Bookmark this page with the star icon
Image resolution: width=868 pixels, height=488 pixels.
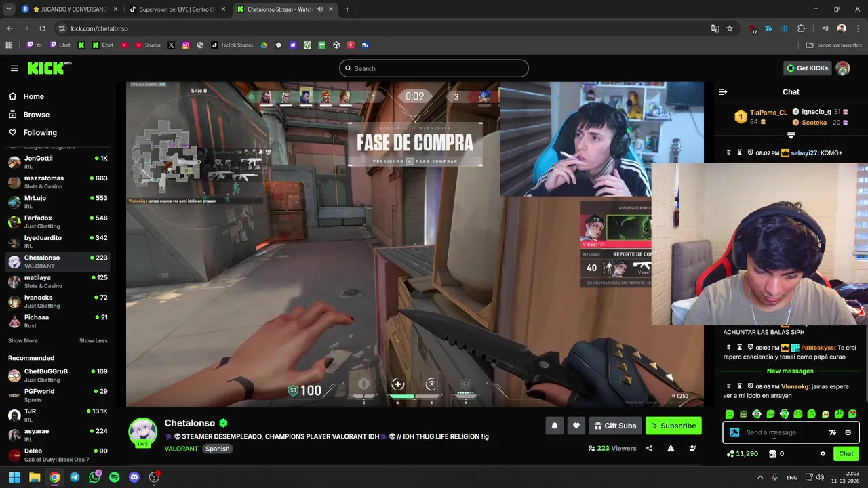click(730, 28)
